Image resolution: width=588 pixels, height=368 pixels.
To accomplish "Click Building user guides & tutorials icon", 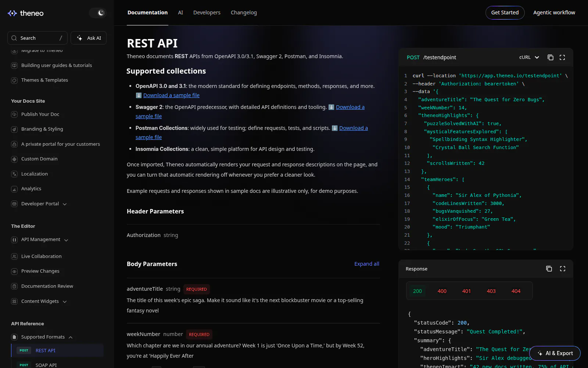I will click(x=14, y=66).
